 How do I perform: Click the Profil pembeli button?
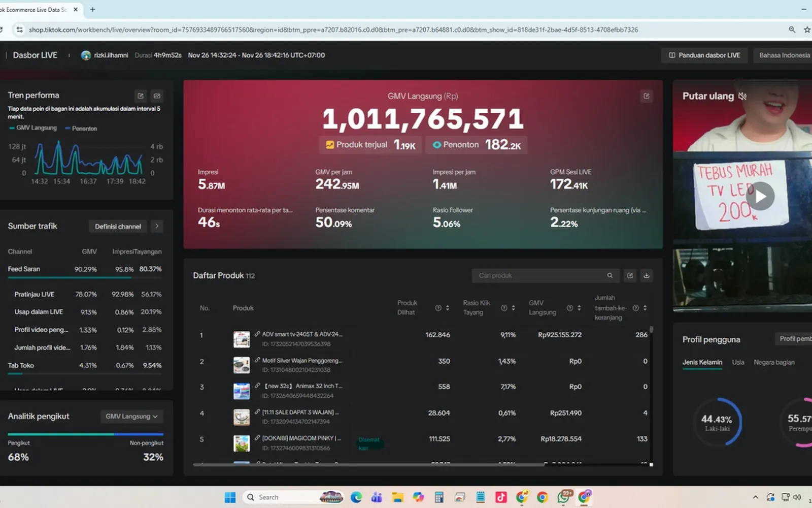click(x=794, y=339)
